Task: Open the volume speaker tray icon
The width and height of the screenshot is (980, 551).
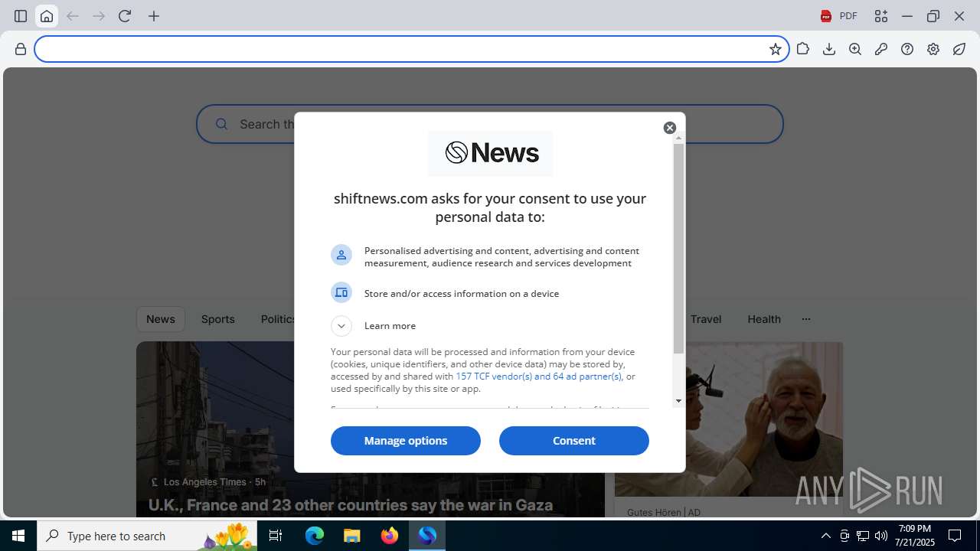Action: [881, 536]
